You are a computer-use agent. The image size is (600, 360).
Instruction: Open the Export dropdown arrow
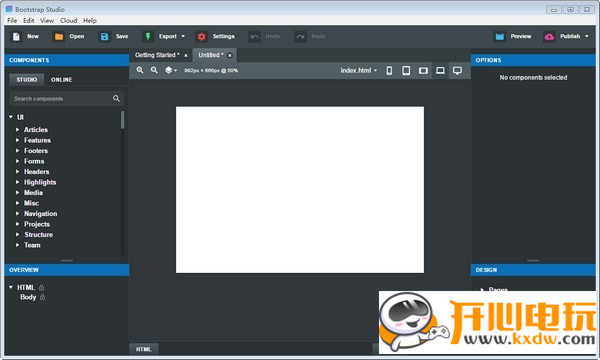(x=183, y=36)
